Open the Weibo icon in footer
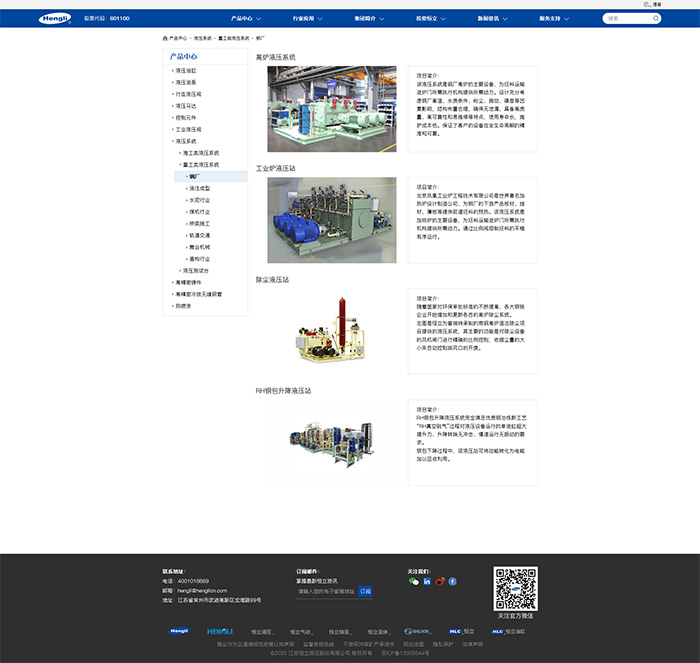 click(x=440, y=581)
